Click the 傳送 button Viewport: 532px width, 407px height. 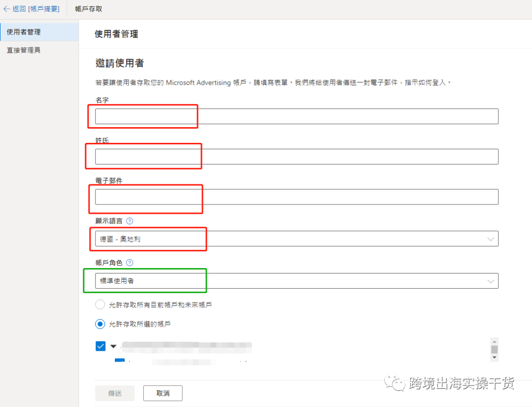pyautogui.click(x=115, y=393)
